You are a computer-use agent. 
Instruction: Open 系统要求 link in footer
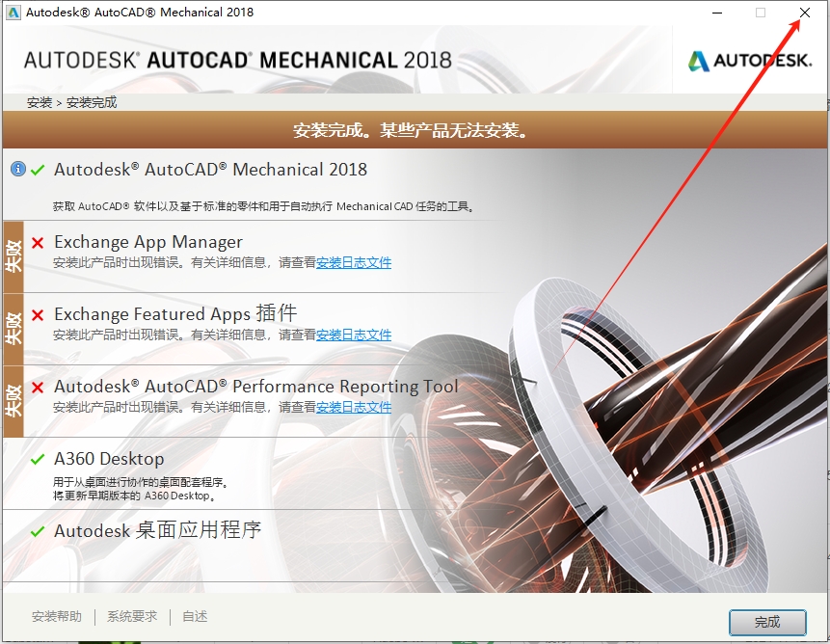tap(132, 616)
